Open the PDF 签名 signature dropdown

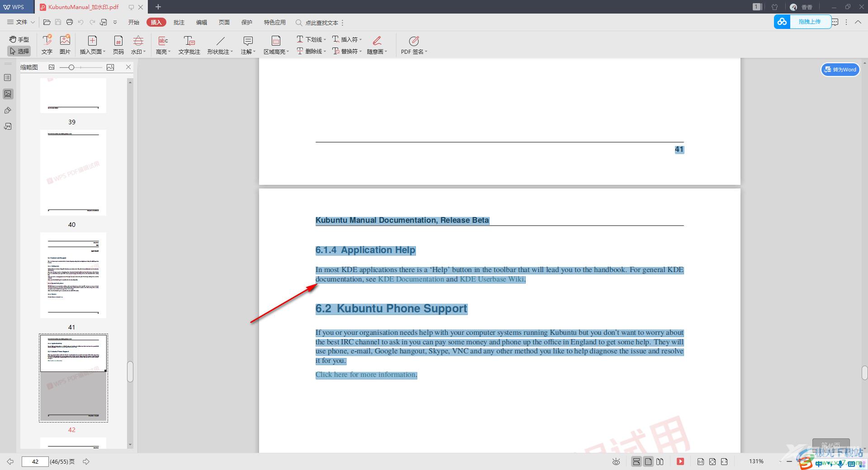pyautogui.click(x=414, y=45)
